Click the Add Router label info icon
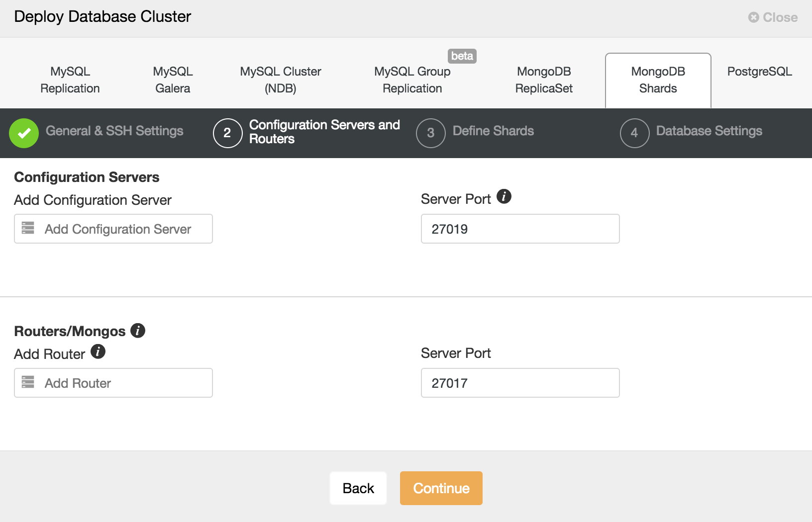The height and width of the screenshot is (522, 812). coord(98,351)
